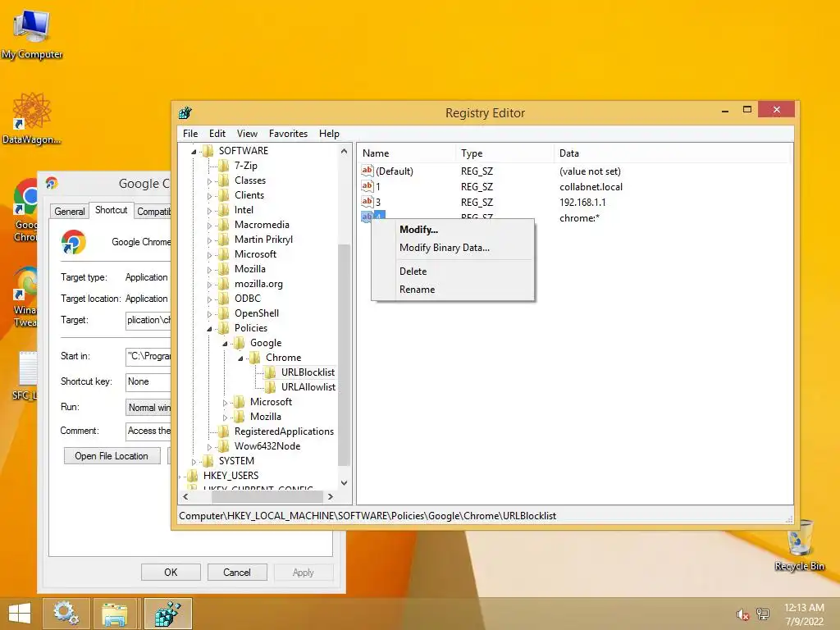The image size is (840, 630).
Task: Click the Data column header
Action: point(672,153)
